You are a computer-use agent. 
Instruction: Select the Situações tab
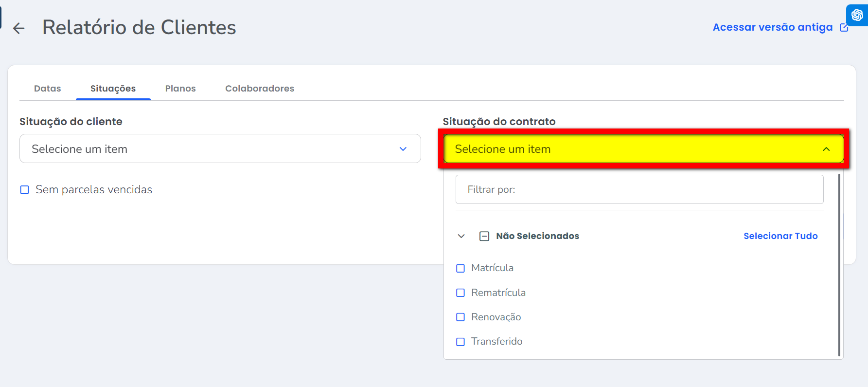click(113, 89)
